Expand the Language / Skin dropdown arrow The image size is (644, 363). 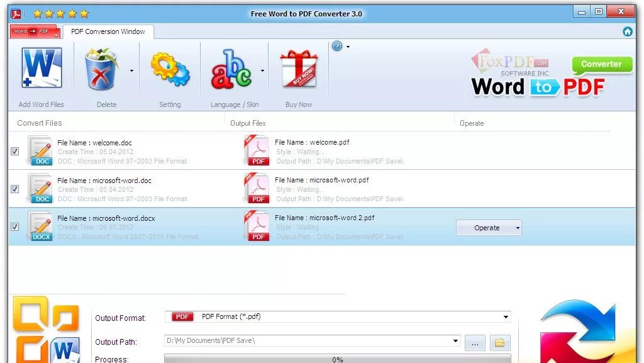262,70
